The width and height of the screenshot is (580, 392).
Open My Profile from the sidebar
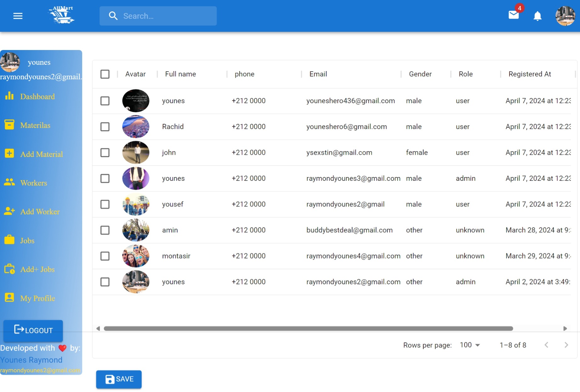(37, 298)
